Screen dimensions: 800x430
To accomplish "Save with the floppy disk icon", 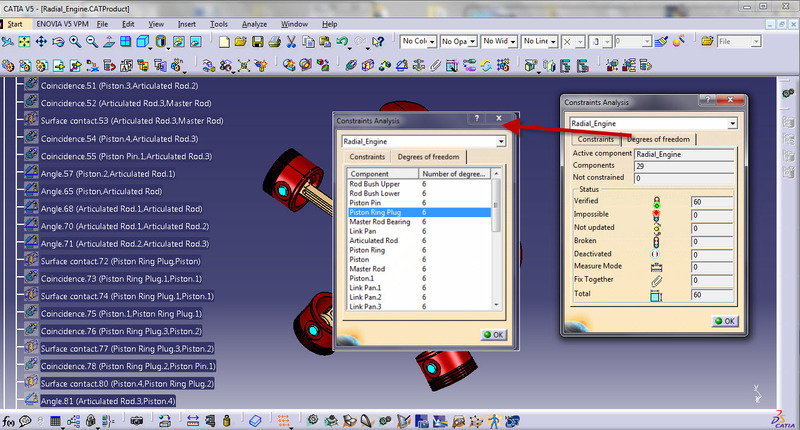I will (x=258, y=42).
